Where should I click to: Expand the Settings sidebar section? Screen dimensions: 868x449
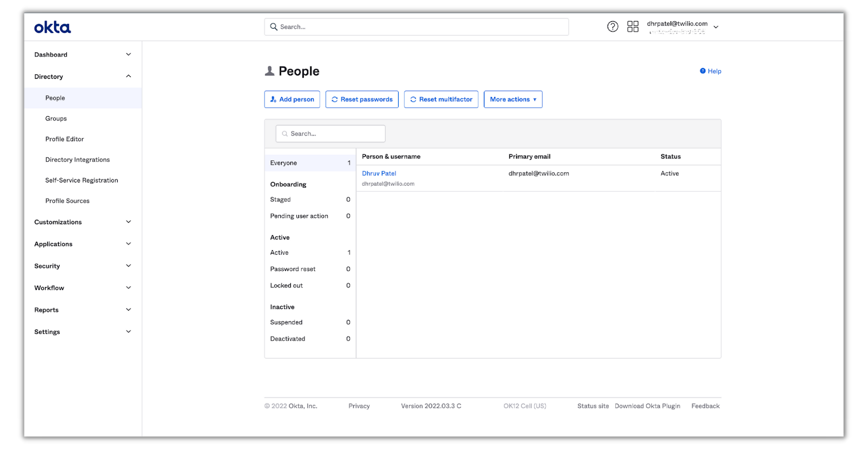pos(82,332)
